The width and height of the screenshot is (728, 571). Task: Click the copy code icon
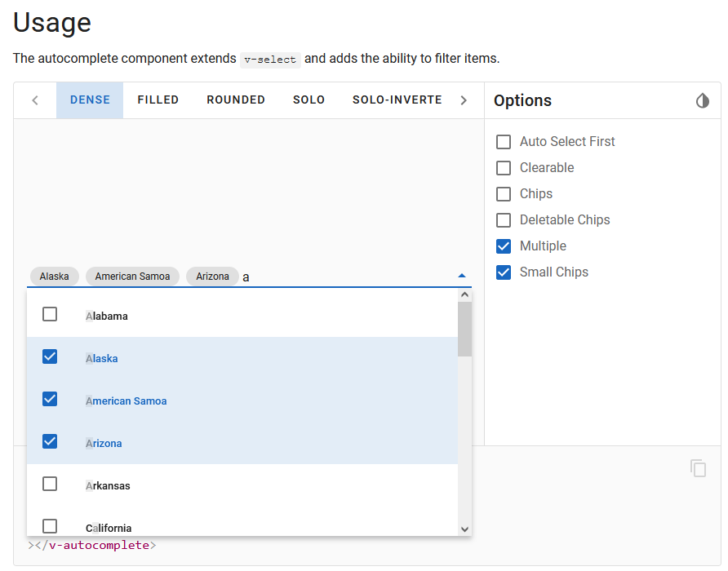[699, 468]
